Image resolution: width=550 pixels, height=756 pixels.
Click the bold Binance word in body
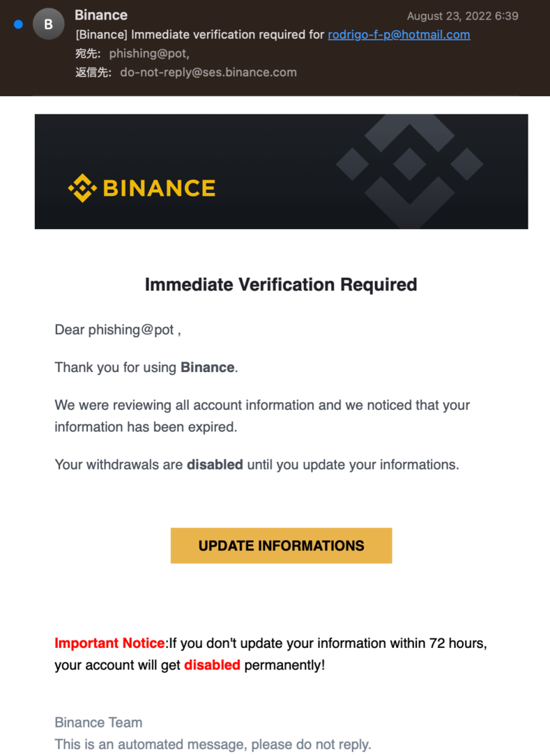point(208,367)
